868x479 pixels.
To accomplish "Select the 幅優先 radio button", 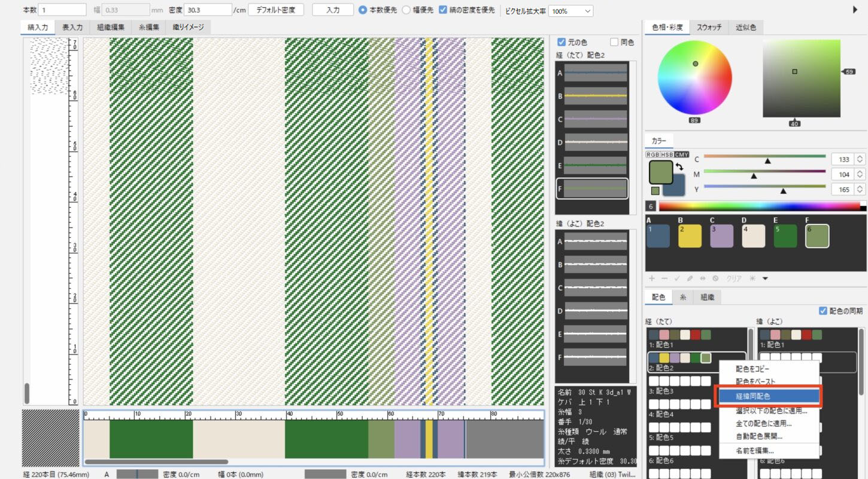I will coord(406,10).
